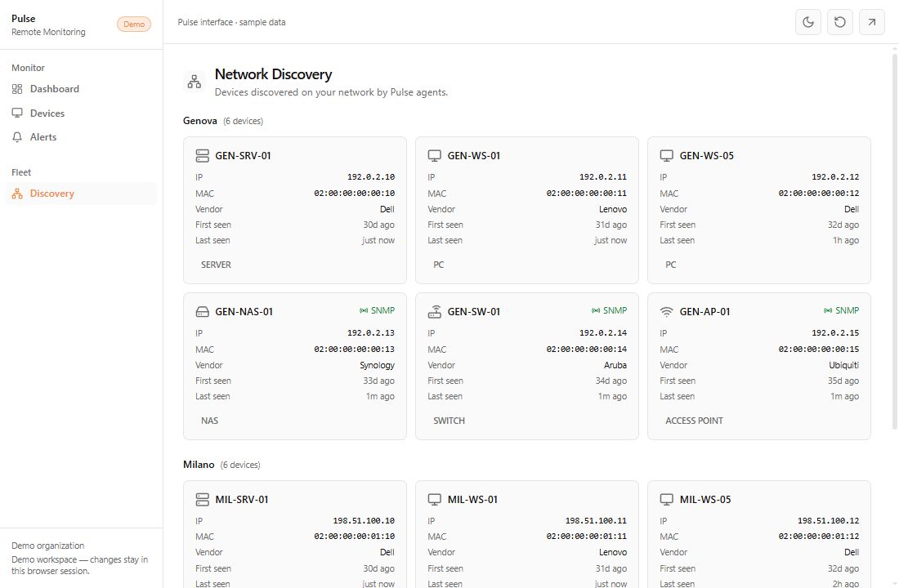This screenshot has height=588, width=899.
Task: Click IP address 192.0.2.10
Action: tap(371, 177)
